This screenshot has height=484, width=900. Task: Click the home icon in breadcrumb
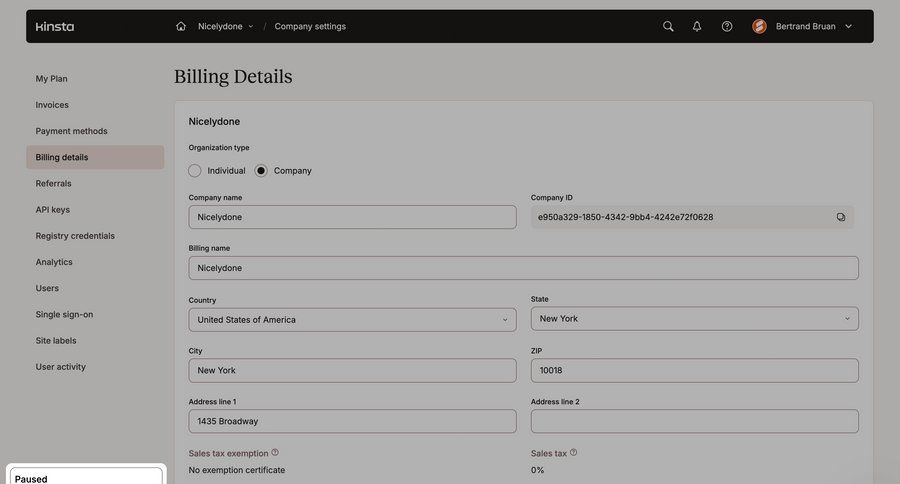point(181,26)
